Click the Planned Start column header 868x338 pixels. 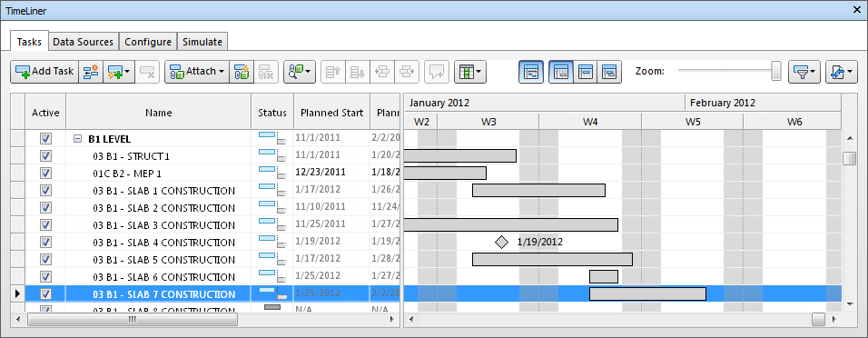pos(332,113)
